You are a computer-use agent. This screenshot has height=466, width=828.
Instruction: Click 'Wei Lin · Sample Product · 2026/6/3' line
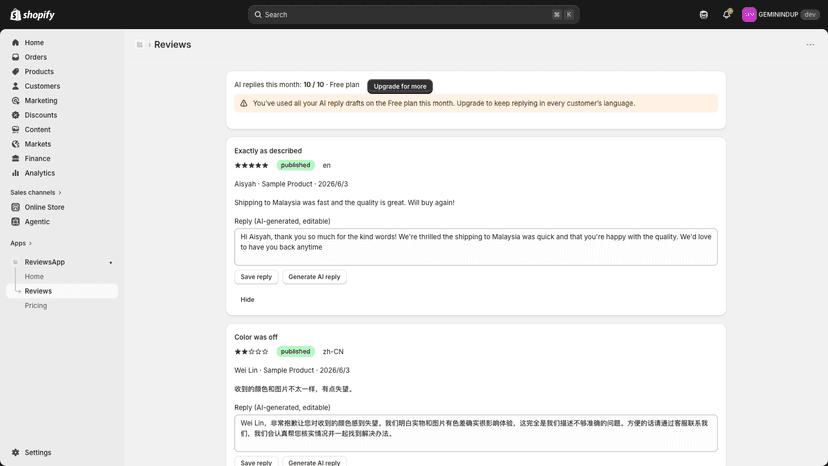pos(292,370)
